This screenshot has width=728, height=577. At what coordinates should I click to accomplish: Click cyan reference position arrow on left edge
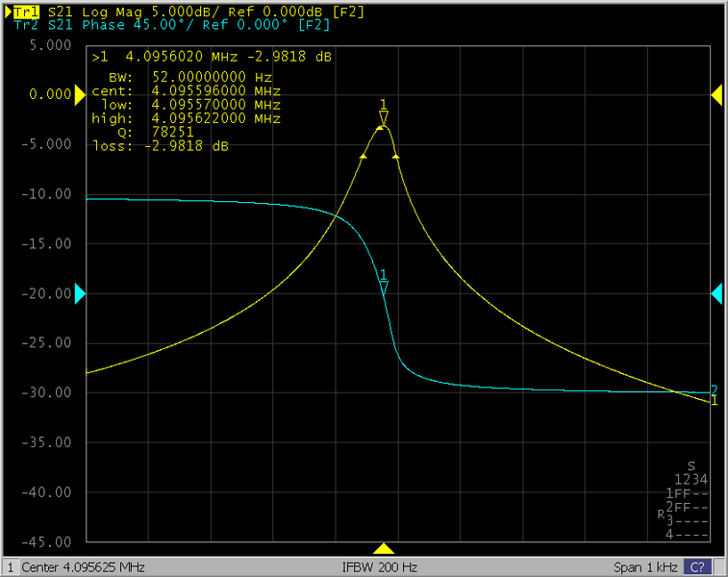tap(80, 292)
